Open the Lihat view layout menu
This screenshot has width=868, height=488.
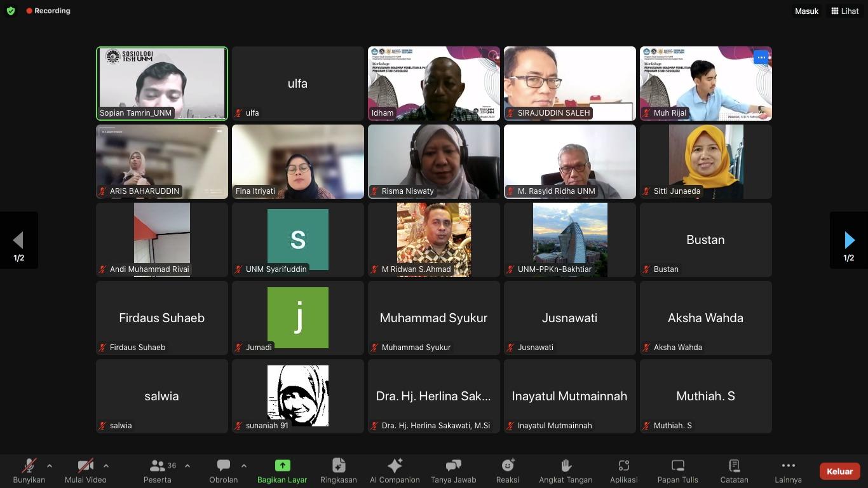[x=844, y=11]
